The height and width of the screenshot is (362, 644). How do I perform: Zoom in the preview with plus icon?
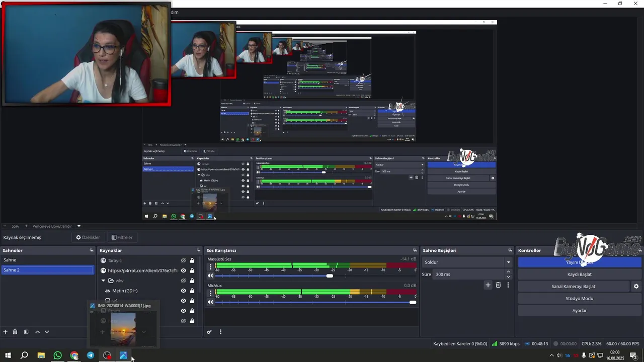(26, 226)
